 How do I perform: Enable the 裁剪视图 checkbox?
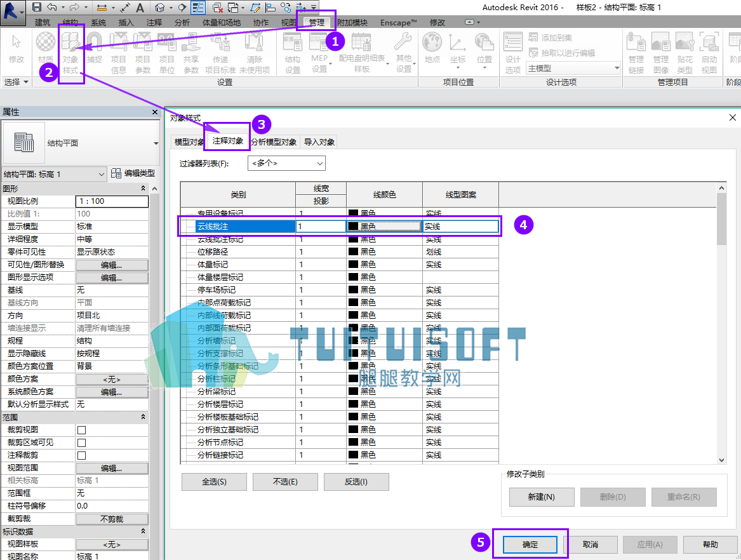tap(82, 430)
